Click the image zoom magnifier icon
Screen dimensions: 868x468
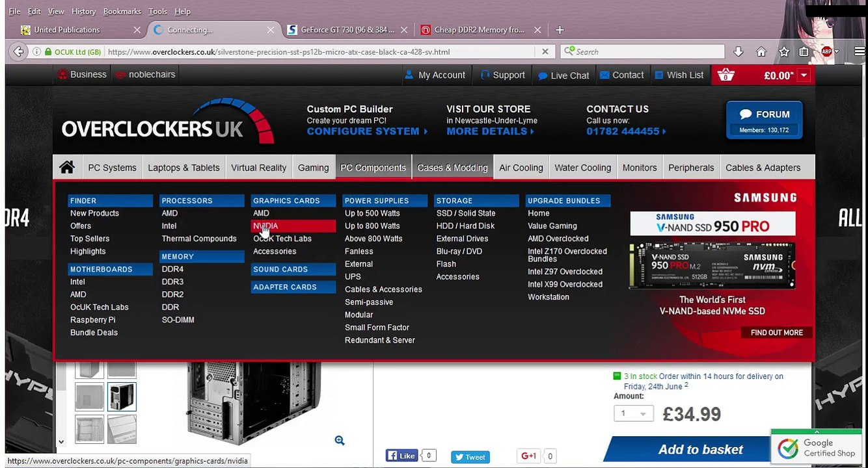(x=339, y=441)
